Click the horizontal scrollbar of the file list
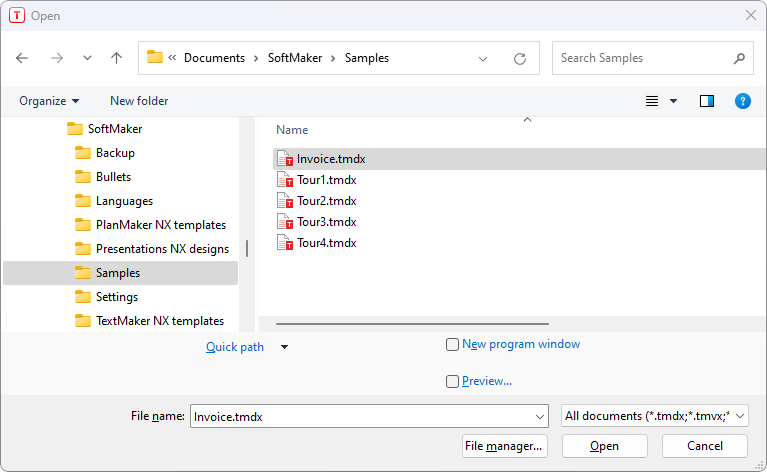 pyautogui.click(x=412, y=324)
